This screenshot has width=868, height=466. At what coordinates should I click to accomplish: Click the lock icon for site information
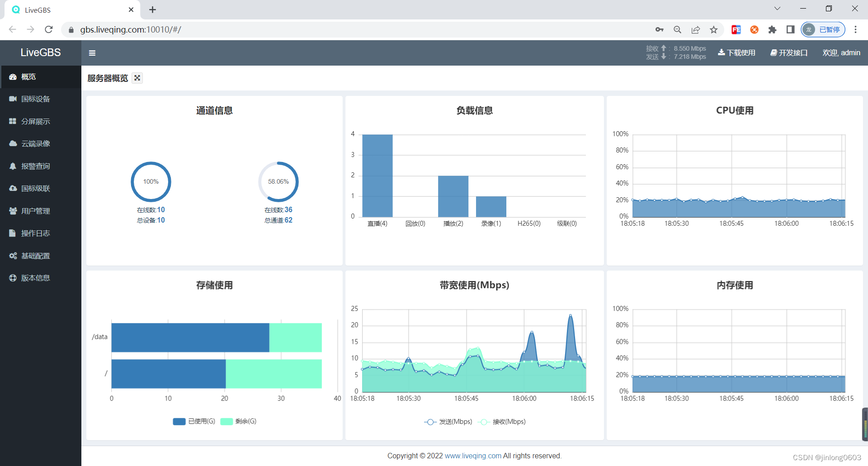point(71,30)
